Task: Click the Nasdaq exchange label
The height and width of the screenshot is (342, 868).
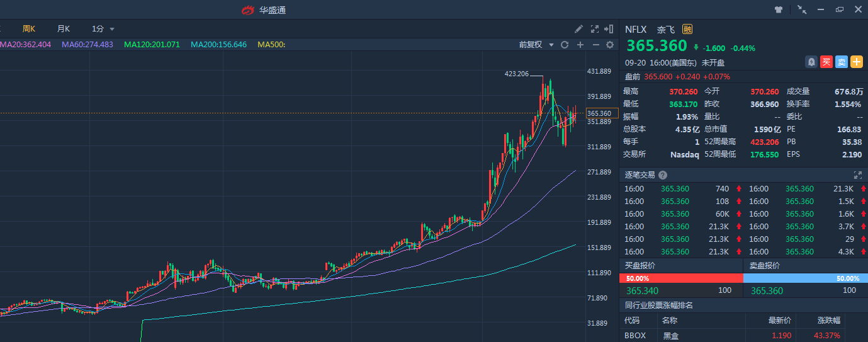Action: (x=685, y=154)
